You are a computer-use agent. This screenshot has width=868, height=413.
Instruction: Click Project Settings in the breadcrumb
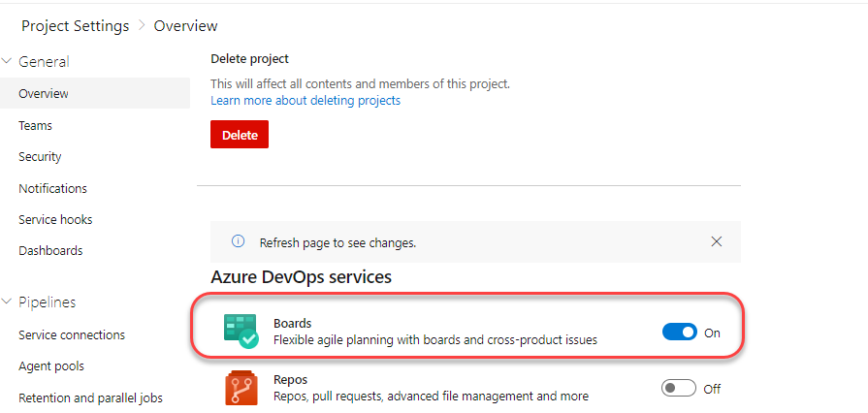point(76,25)
